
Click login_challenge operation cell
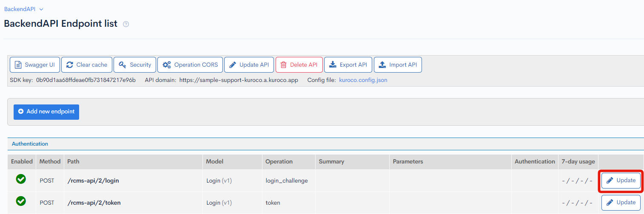[x=287, y=180]
